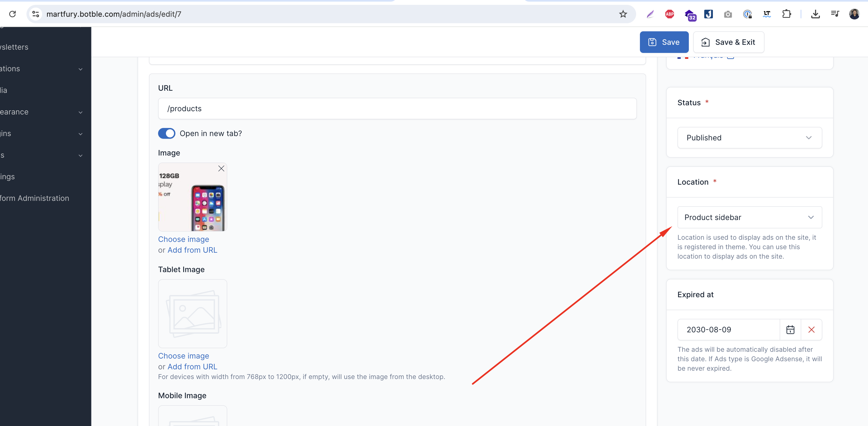Reload the page with the browser refresh icon
Image resolution: width=868 pixels, height=426 pixels.
(x=12, y=14)
